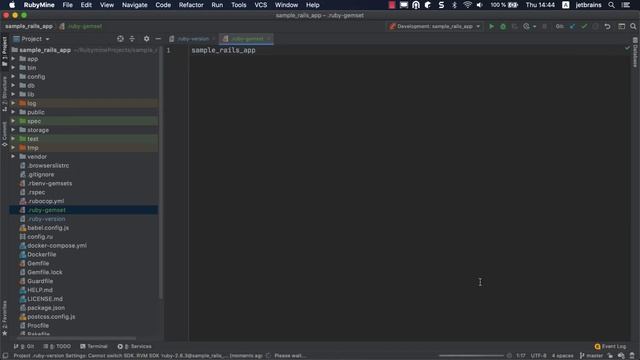
Task: Hide the Project panel with minus icon
Action: pos(158,39)
